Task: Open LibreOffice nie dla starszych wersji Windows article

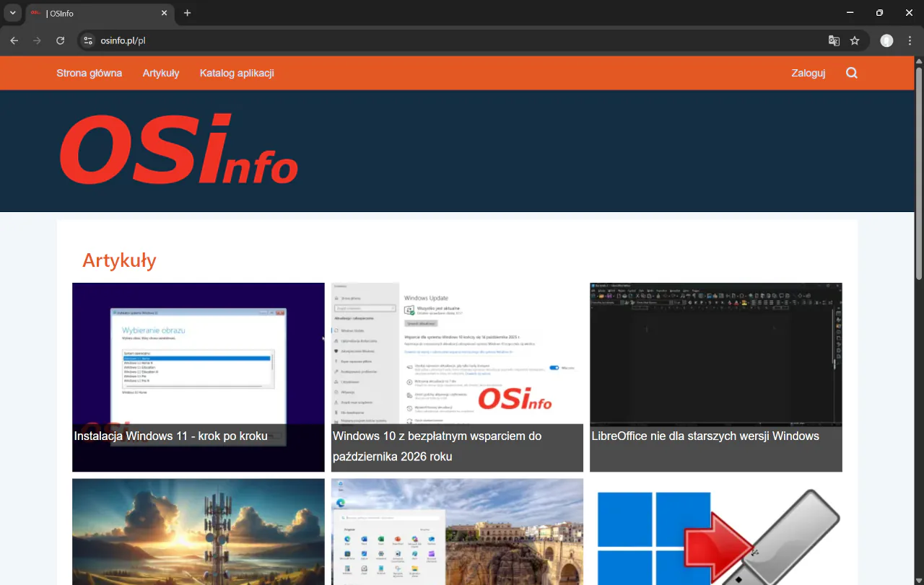Action: click(x=705, y=436)
